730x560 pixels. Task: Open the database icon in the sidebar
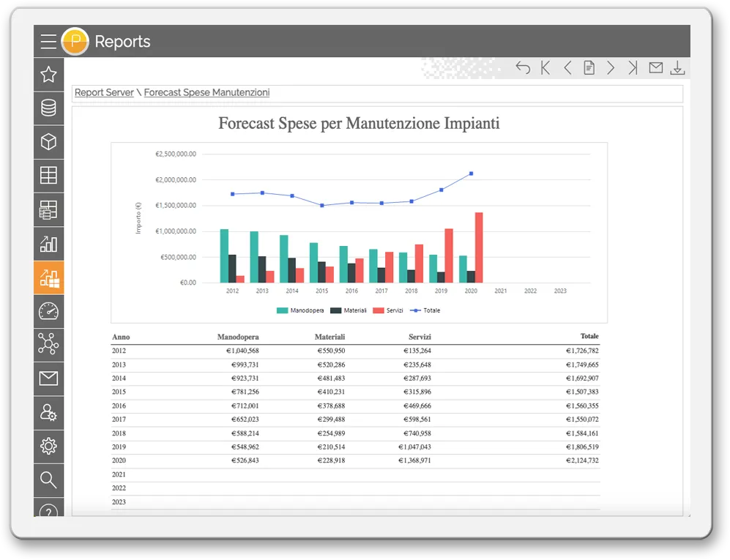coord(48,108)
